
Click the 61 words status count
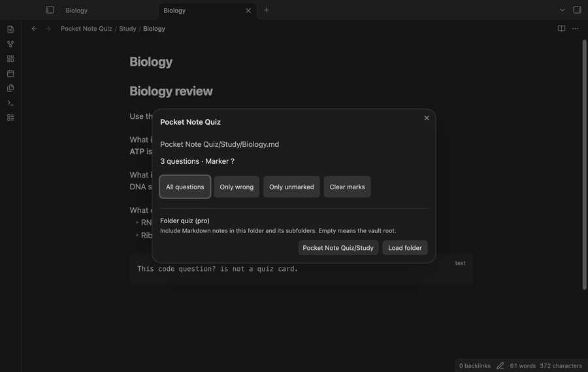(523, 365)
